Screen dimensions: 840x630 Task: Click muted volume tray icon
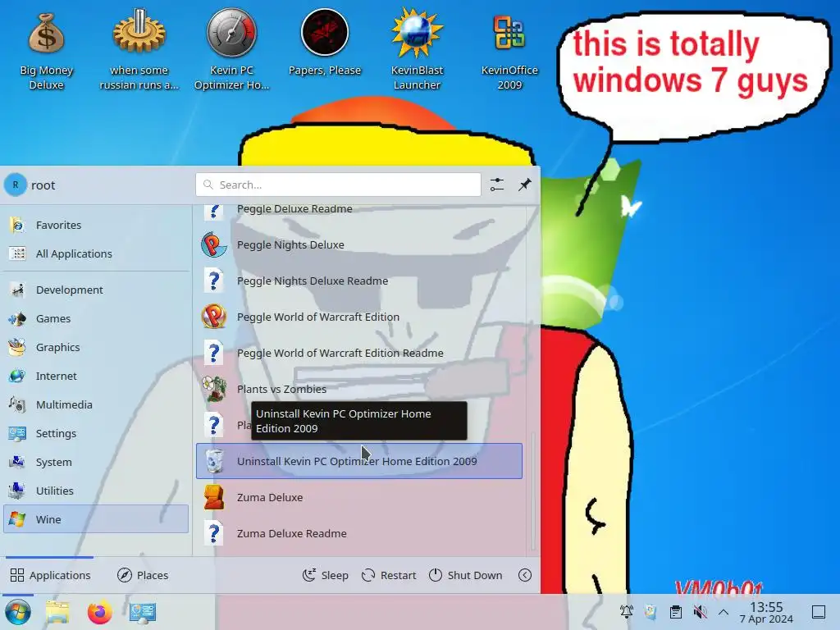(x=700, y=612)
